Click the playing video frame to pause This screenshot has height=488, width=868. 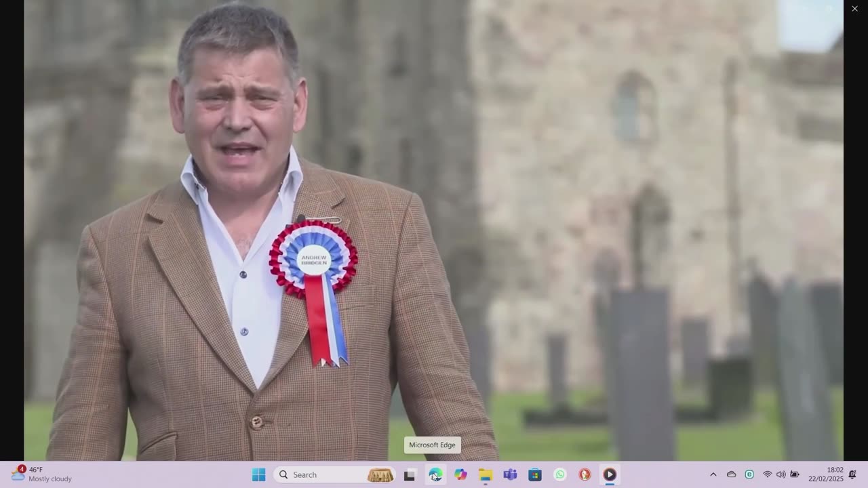(x=434, y=230)
